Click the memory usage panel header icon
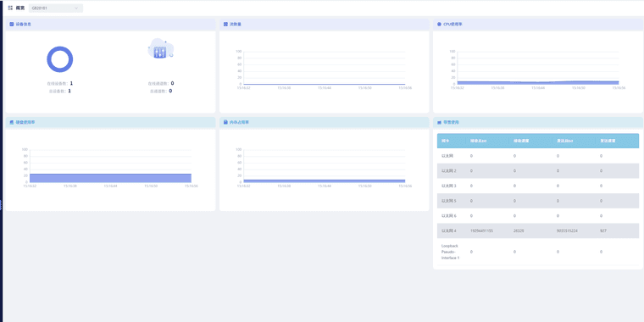Image resolution: width=644 pixels, height=322 pixels. coord(225,122)
